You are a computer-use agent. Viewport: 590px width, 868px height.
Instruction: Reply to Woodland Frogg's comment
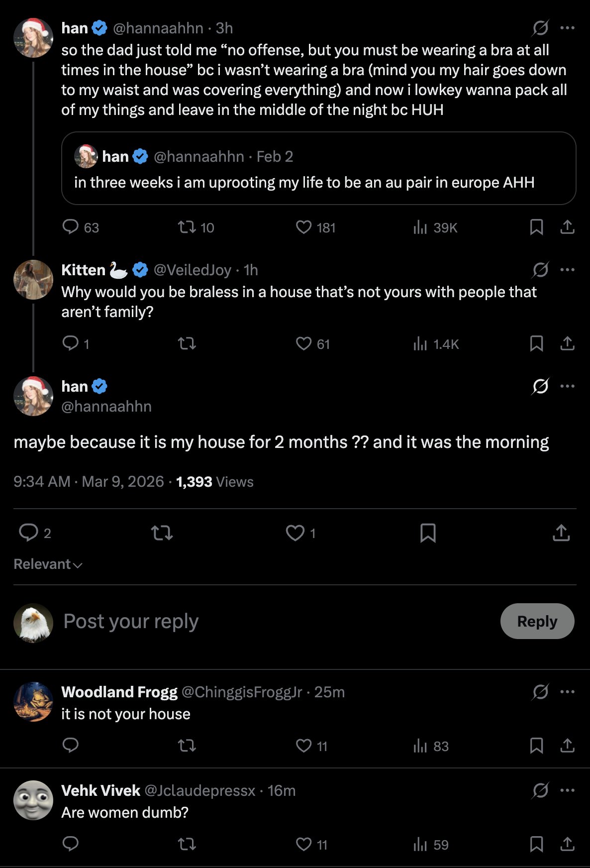point(71,745)
